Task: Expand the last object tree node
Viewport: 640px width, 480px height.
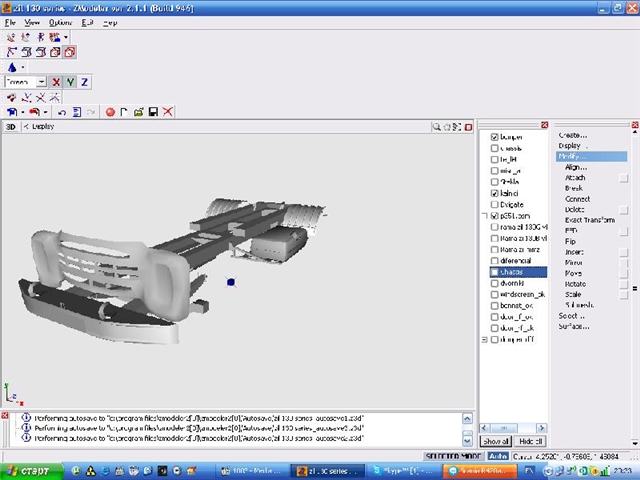Action: coord(485,340)
